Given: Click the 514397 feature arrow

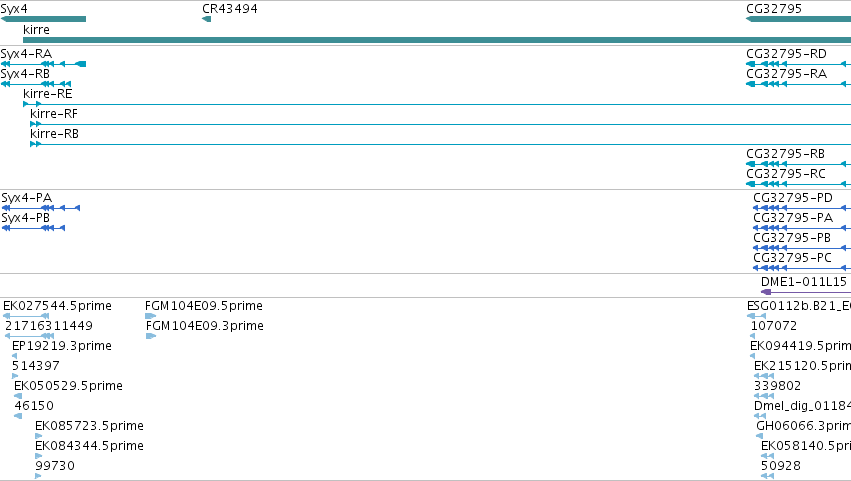Looking at the screenshot, I should pos(15,376).
